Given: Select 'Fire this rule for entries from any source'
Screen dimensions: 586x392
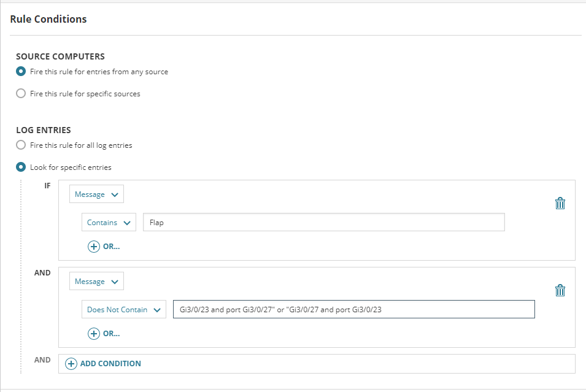Looking at the screenshot, I should point(21,72).
